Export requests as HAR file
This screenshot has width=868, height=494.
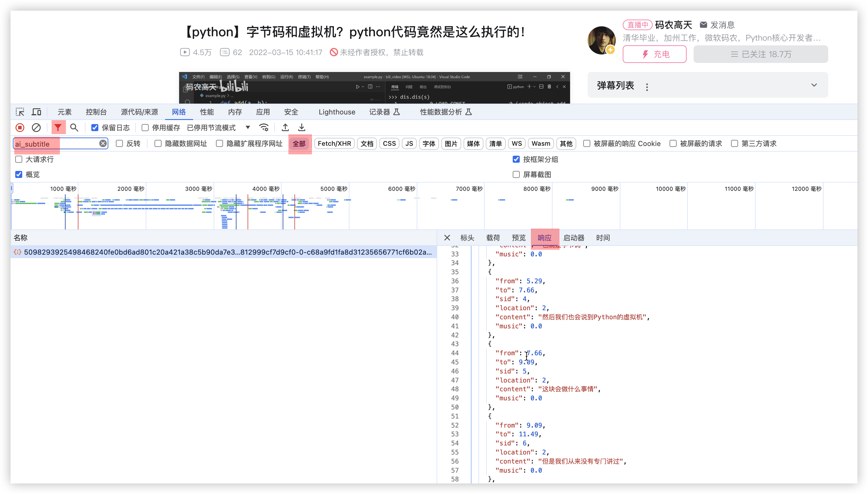click(301, 128)
